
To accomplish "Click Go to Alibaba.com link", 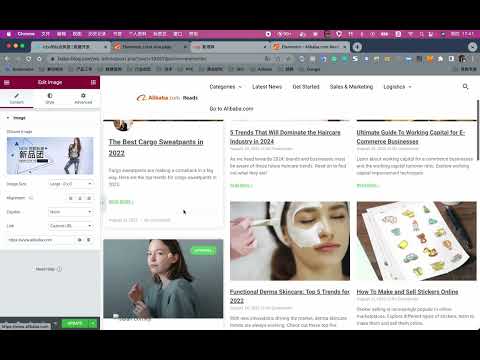I will (231, 109).
